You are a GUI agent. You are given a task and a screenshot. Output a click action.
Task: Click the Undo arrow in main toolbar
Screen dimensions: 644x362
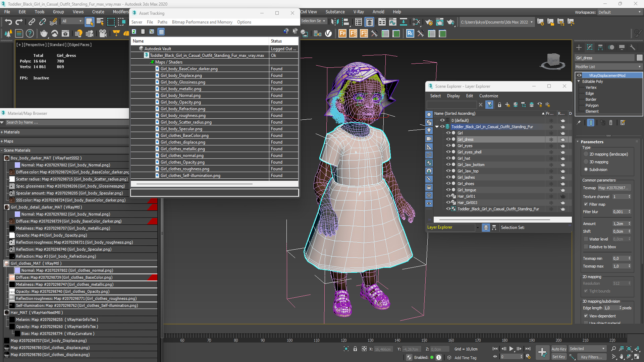point(8,22)
